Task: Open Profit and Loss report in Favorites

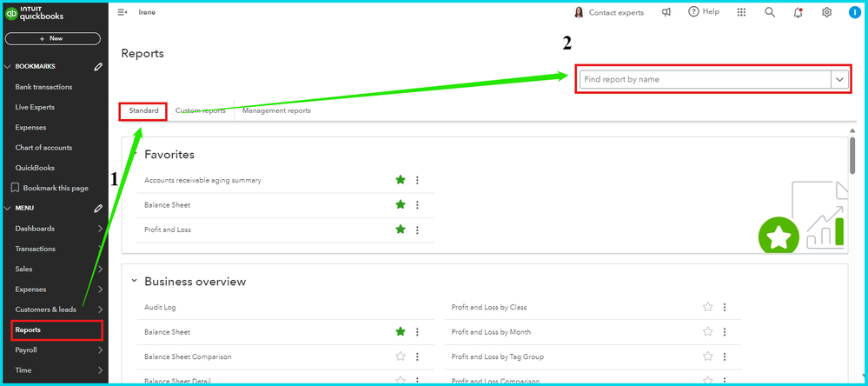Action: point(168,230)
